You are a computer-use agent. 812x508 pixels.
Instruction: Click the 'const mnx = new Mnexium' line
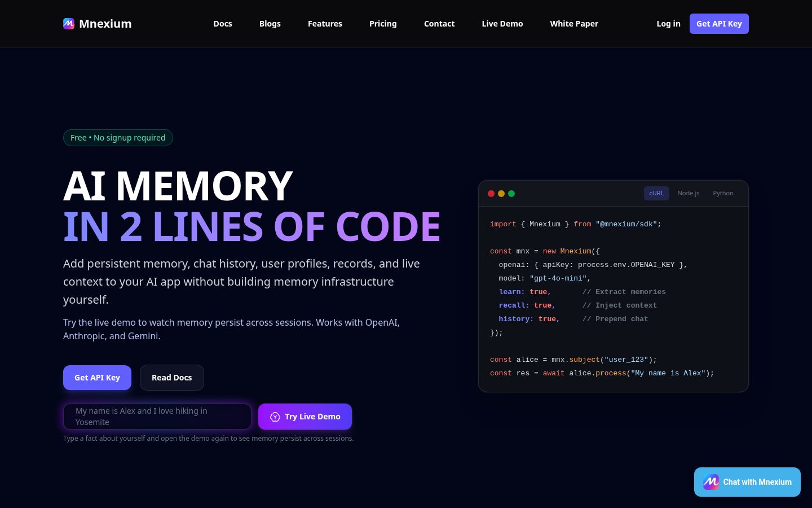point(545,251)
